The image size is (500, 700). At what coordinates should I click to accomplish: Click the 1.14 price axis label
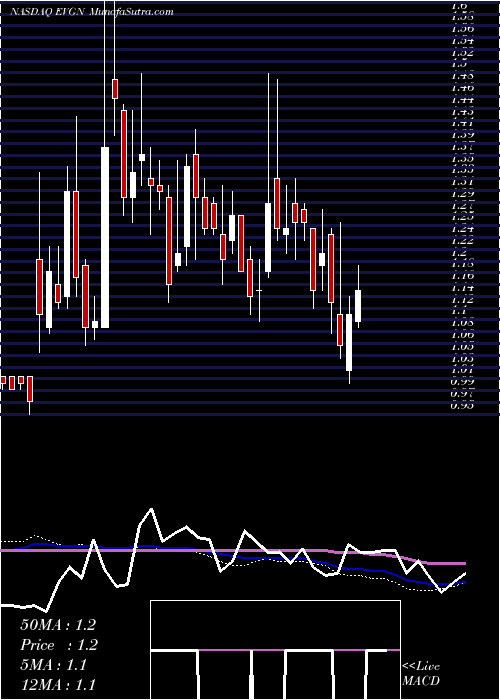coord(462,288)
